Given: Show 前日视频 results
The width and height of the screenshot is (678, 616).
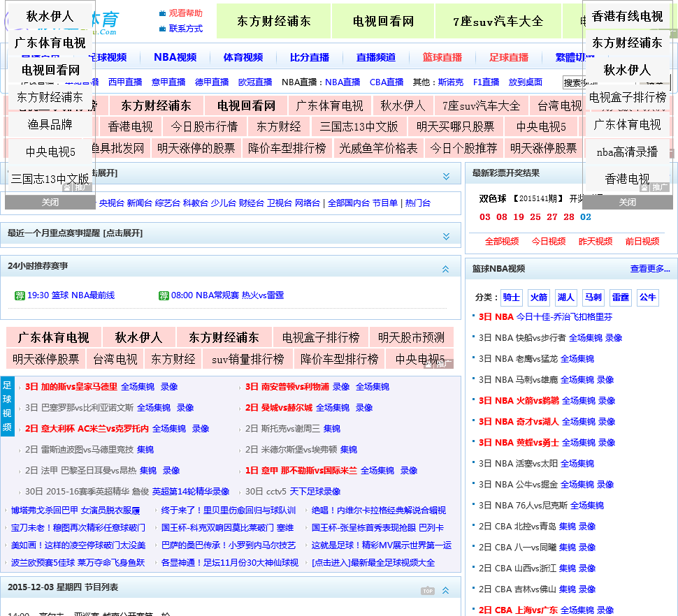Looking at the screenshot, I should 642,241.
